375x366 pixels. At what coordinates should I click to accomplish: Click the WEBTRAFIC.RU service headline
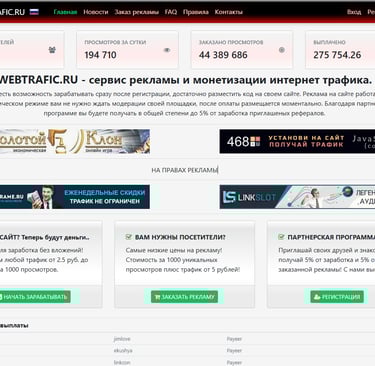click(x=186, y=80)
